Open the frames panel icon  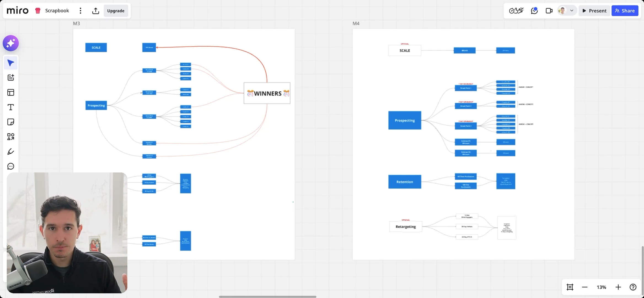(x=570, y=287)
